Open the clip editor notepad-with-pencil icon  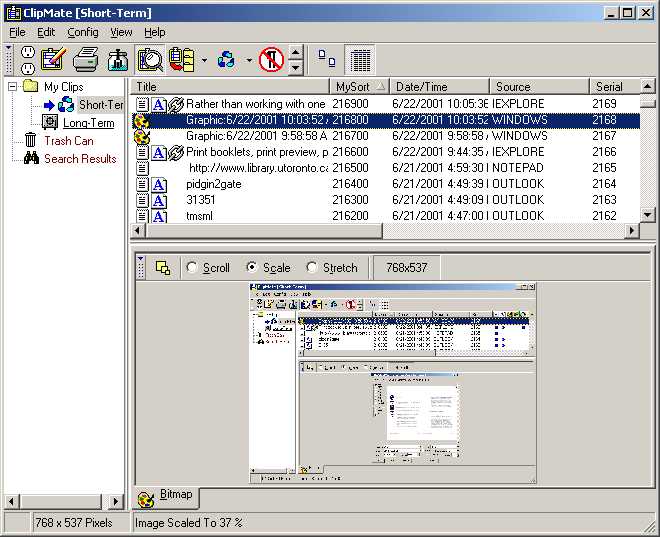pyautogui.click(x=53, y=59)
